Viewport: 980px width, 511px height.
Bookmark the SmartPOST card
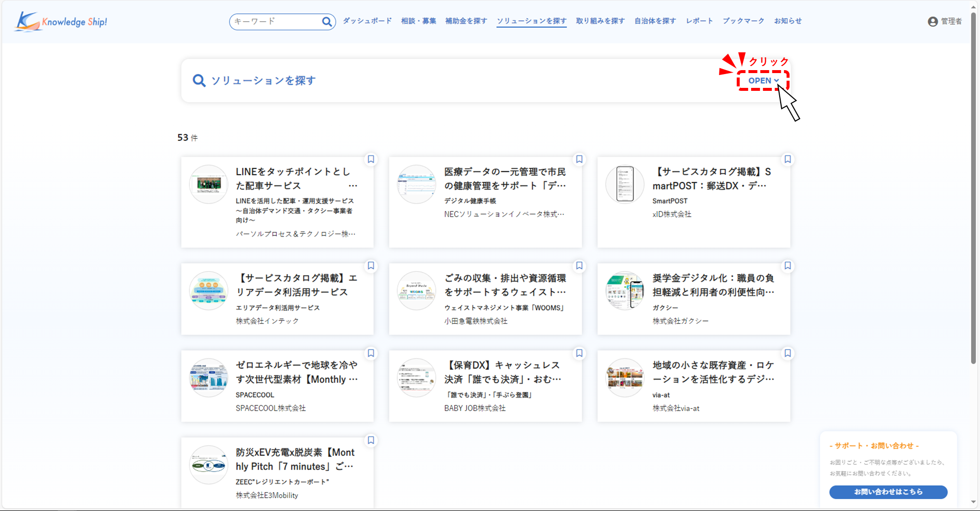(x=788, y=159)
